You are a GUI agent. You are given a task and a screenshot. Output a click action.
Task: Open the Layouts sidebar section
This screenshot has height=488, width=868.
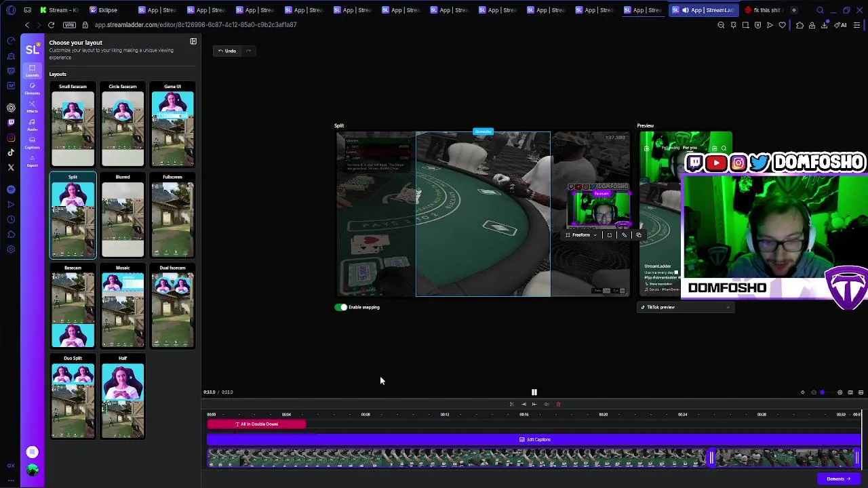pos(32,70)
